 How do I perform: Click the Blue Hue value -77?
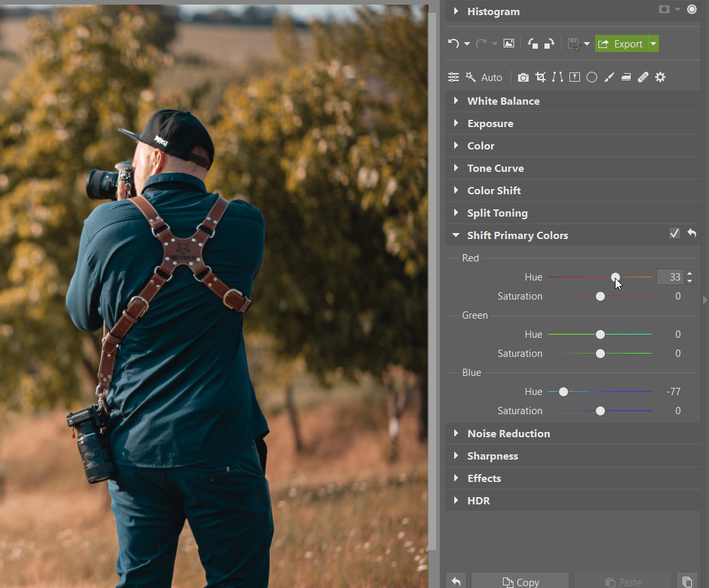673,392
